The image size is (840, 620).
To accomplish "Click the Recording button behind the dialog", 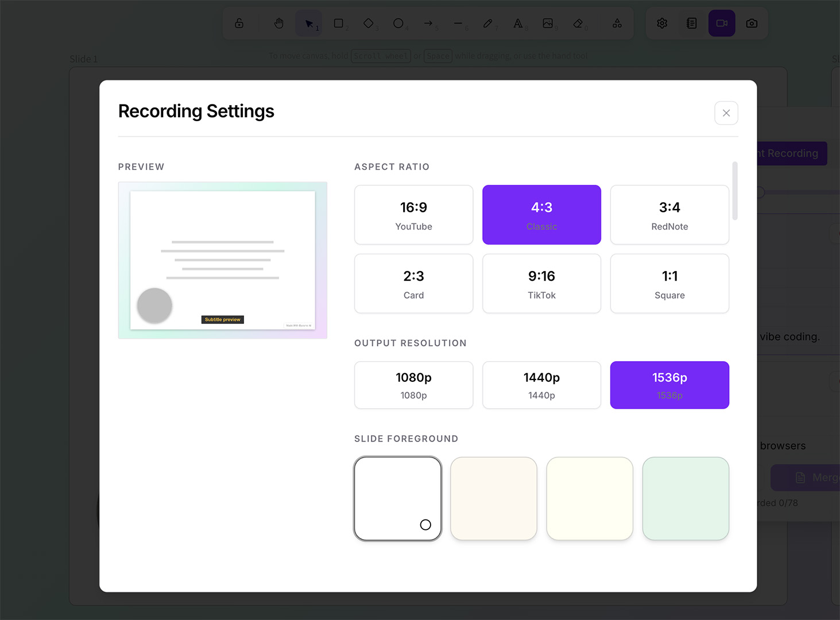I will 792,153.
